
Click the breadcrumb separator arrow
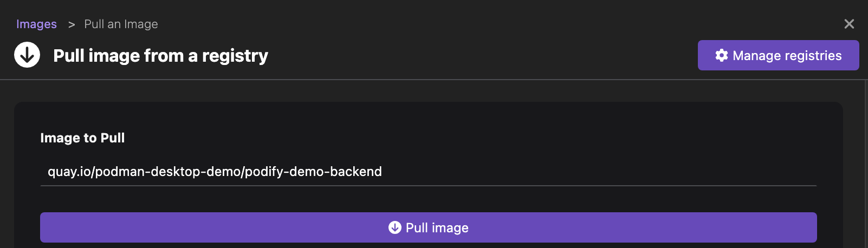(x=72, y=24)
